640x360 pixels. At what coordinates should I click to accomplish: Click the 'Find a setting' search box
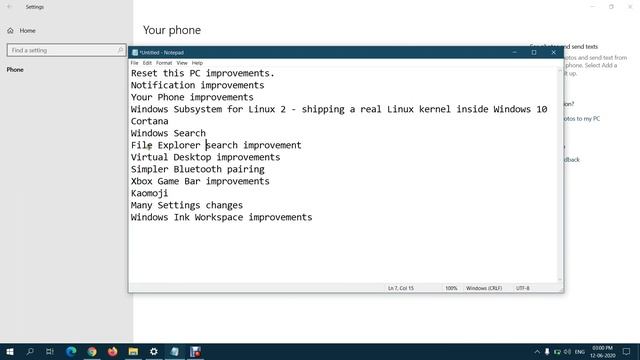(x=67, y=50)
